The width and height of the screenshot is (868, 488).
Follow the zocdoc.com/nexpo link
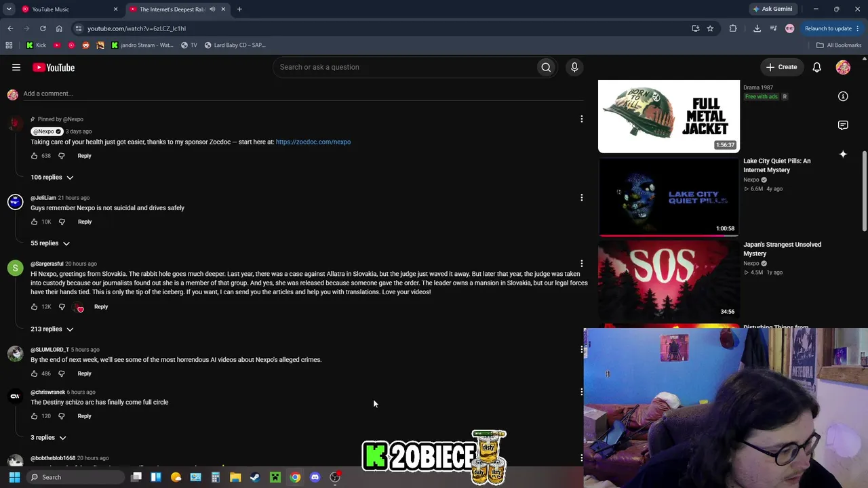pyautogui.click(x=313, y=142)
